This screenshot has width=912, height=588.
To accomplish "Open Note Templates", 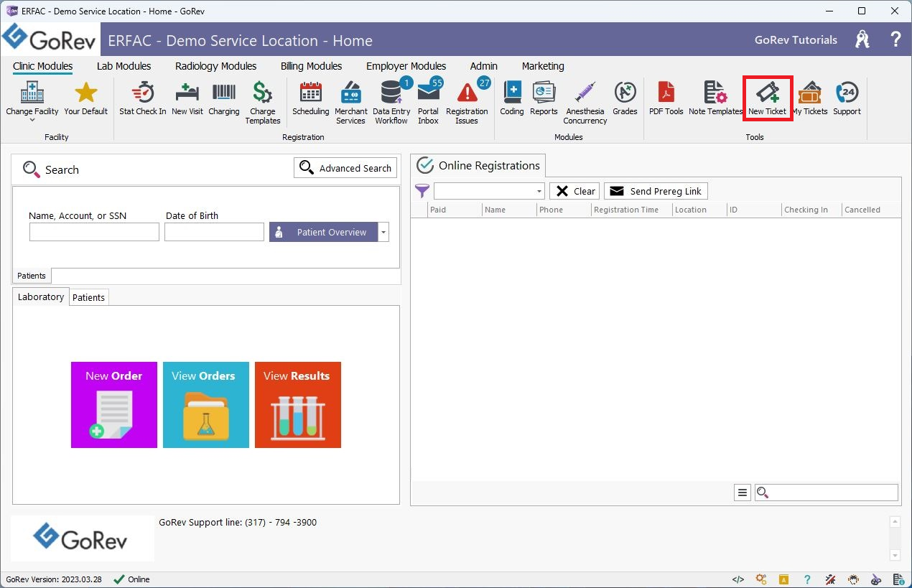I will click(x=715, y=98).
